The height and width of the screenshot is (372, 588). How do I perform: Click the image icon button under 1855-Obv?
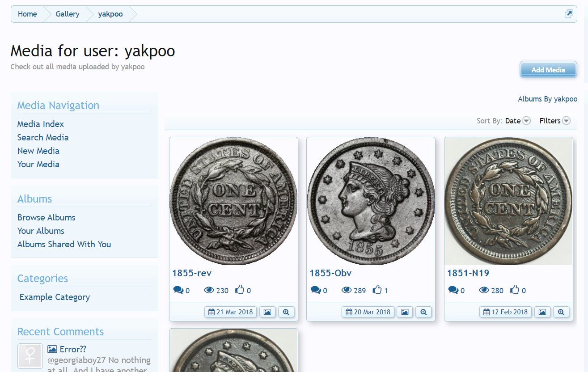pos(405,312)
